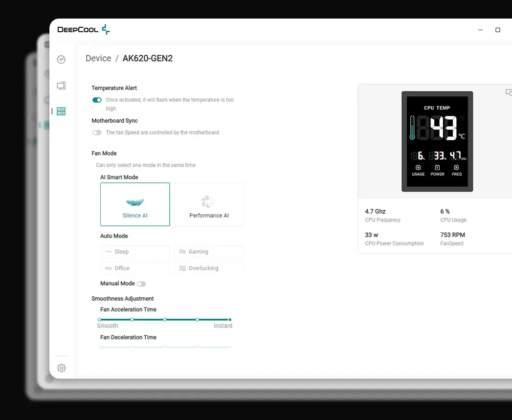Toggle the Temperature Alert switch off
This screenshot has height=420, width=512.
pos(97,100)
